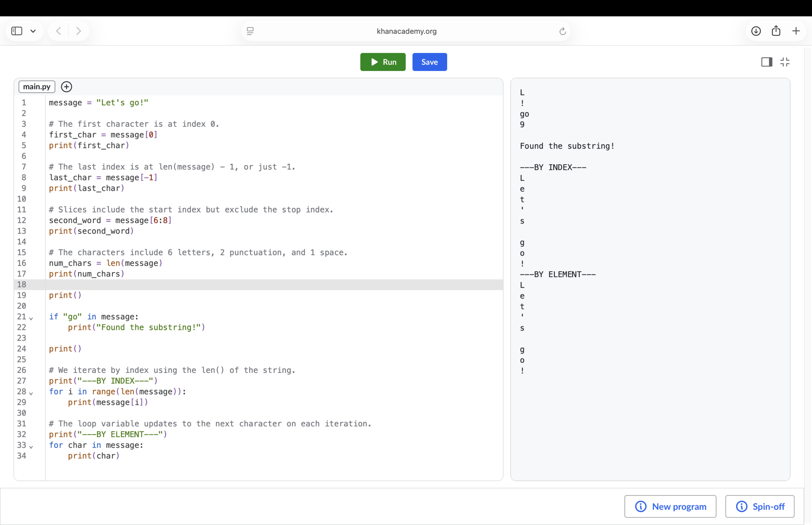The height and width of the screenshot is (525, 812).
Task: Toggle the output side panel layout icon
Action: [767, 62]
